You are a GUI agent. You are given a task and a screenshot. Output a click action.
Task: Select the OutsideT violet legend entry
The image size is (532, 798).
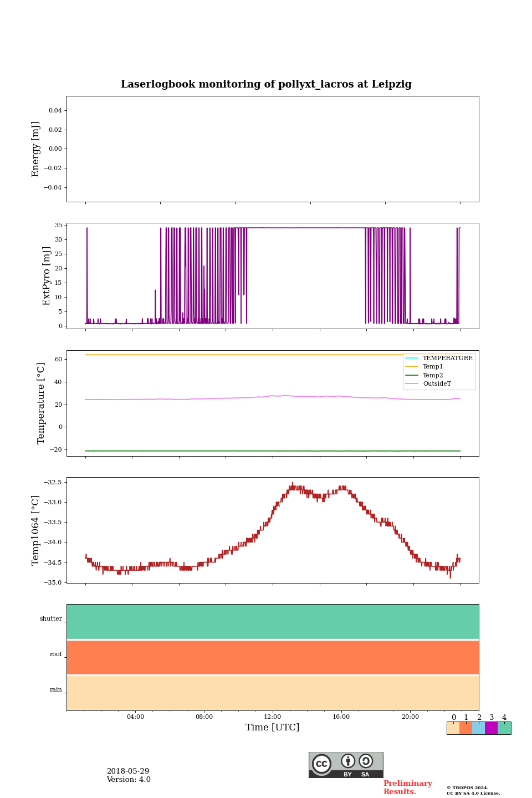point(436,383)
